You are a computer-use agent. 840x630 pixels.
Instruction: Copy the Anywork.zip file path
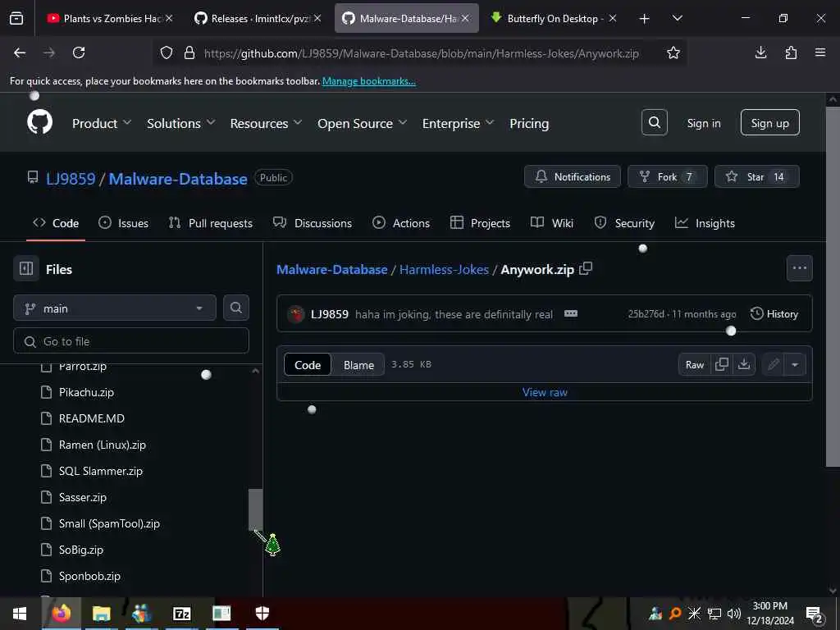point(586,268)
